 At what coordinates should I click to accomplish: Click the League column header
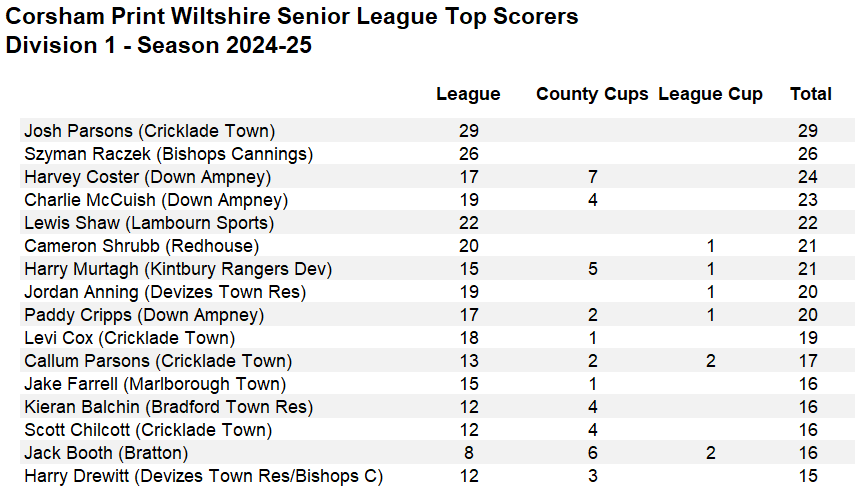(468, 94)
